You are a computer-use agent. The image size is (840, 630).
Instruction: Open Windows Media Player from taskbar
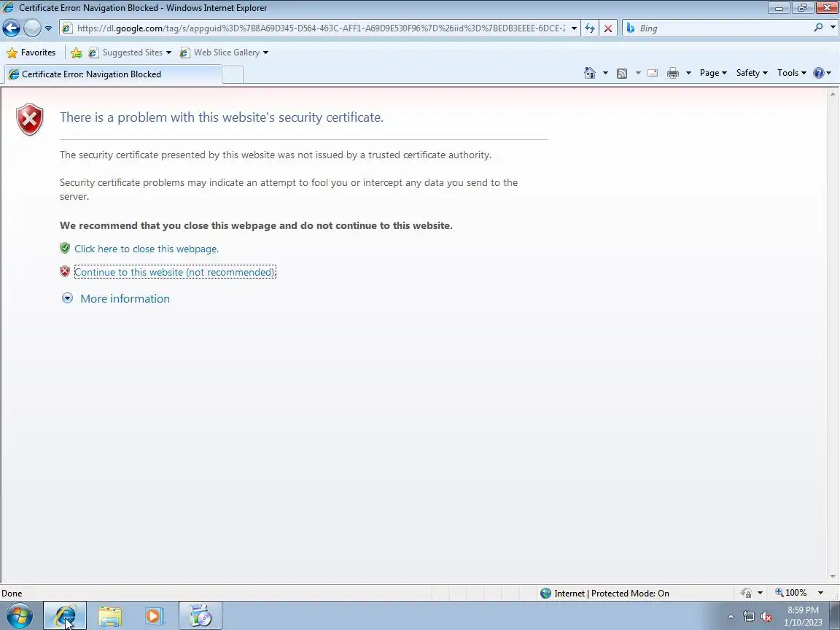click(x=155, y=616)
